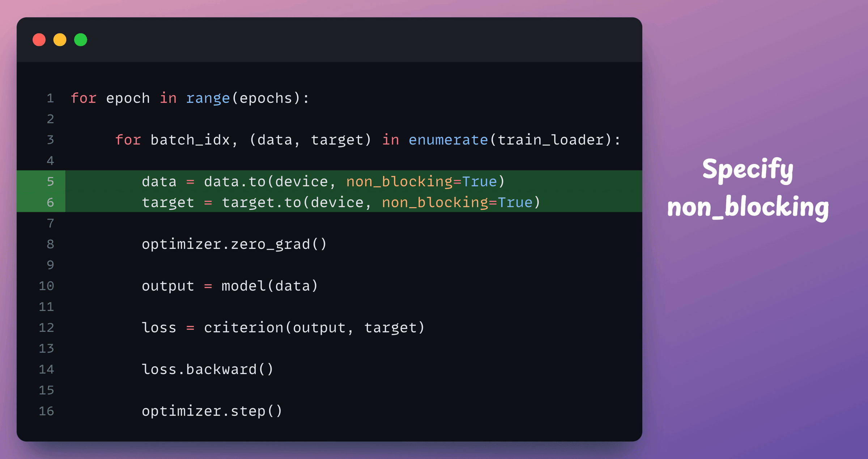Image resolution: width=868 pixels, height=459 pixels.
Task: Click the batch_idx variable on line 3
Action: (x=190, y=140)
